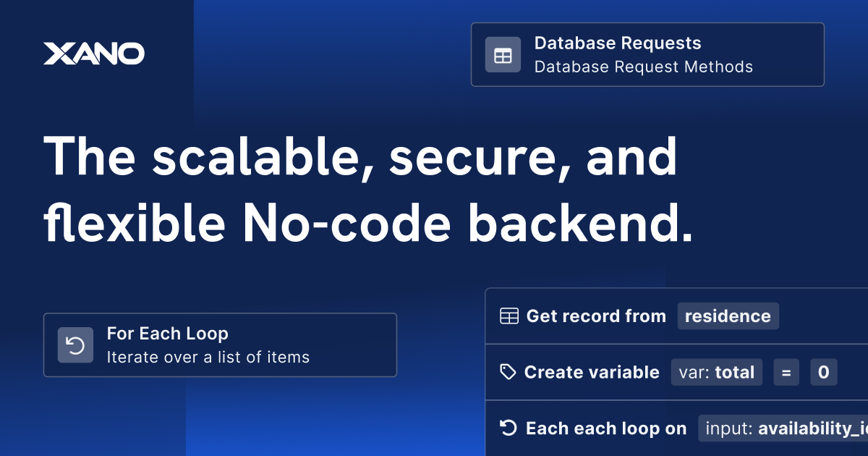Click the 'The scalable, secure, and' headline line
The image size is (868, 456).
pyautogui.click(x=360, y=157)
